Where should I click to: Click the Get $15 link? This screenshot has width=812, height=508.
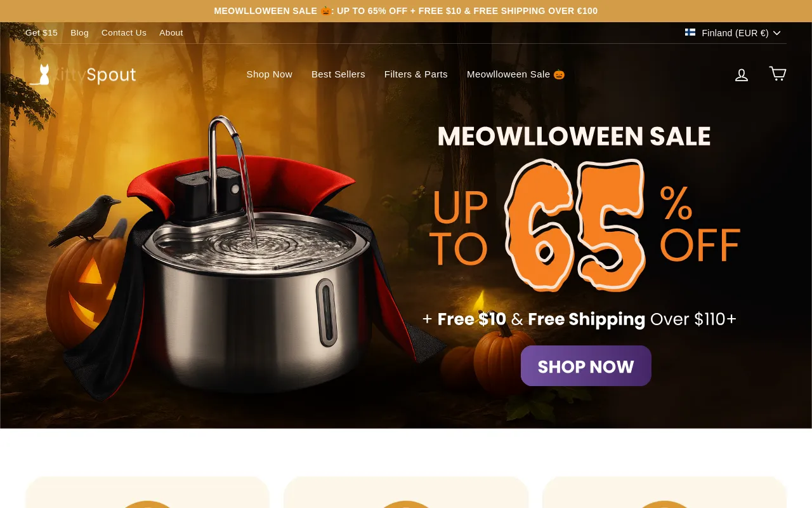point(41,33)
